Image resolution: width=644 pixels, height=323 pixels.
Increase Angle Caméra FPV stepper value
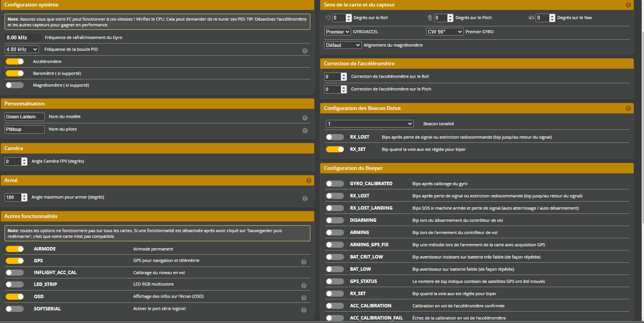pyautogui.click(x=24, y=159)
